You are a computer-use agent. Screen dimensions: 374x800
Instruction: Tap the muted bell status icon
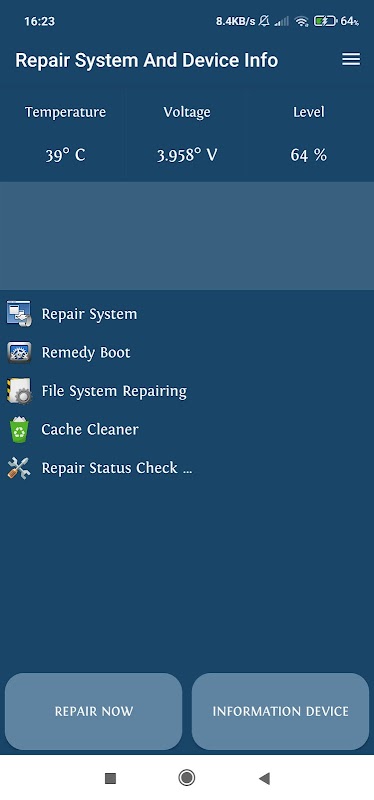264,21
